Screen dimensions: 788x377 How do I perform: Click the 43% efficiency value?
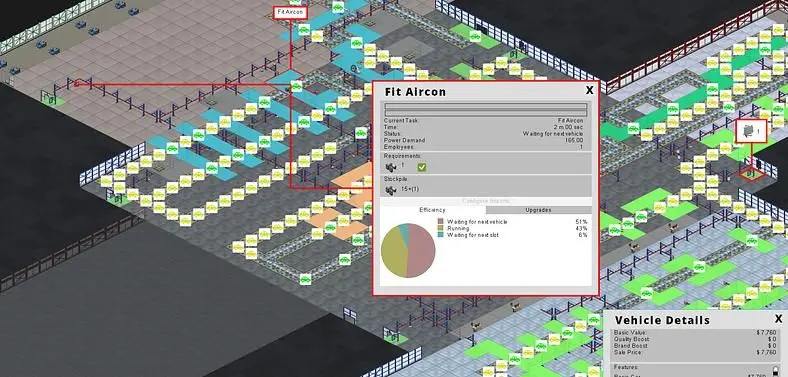point(581,228)
